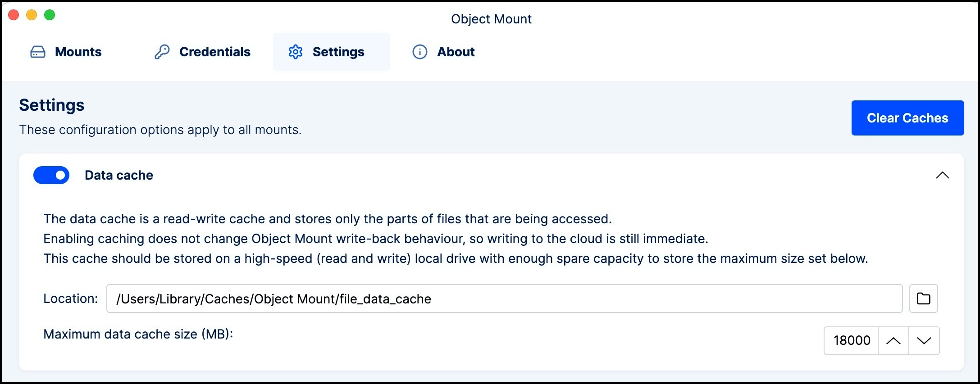Browse for cache location with folder icon

pos(923,298)
